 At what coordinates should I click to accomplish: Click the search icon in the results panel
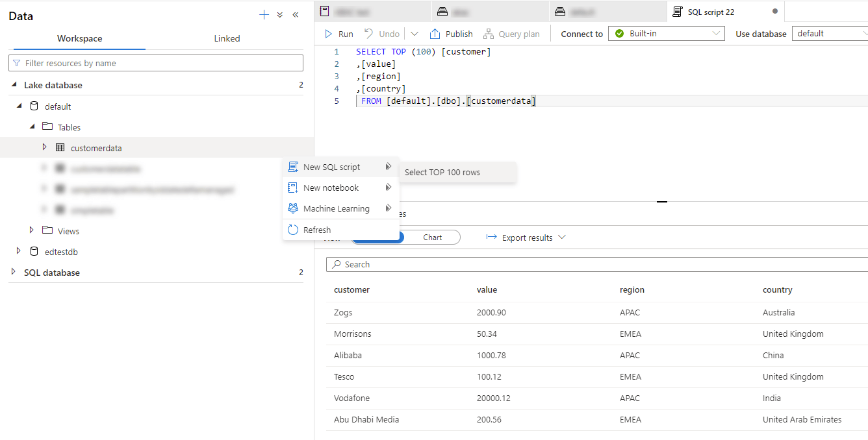pyautogui.click(x=338, y=264)
